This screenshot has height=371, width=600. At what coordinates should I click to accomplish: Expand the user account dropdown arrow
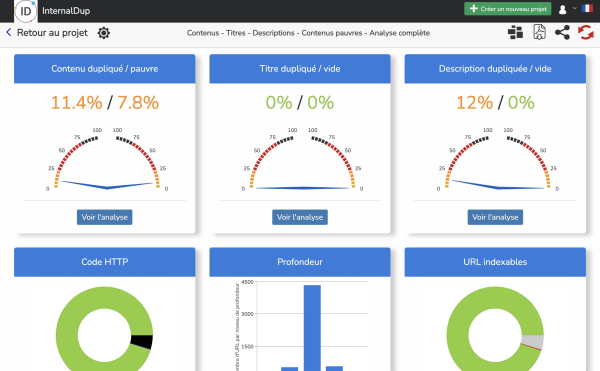tap(574, 8)
